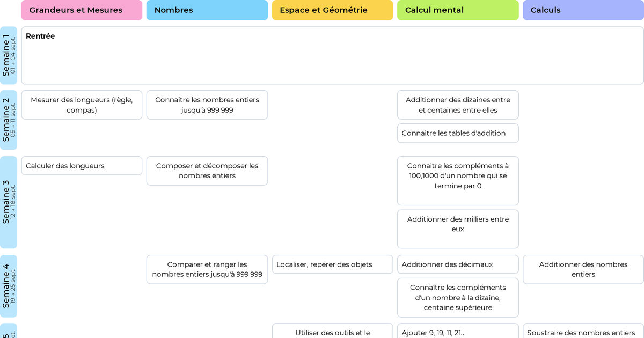Open the Rentrée card
The width and height of the screenshot is (644, 338).
click(x=332, y=55)
